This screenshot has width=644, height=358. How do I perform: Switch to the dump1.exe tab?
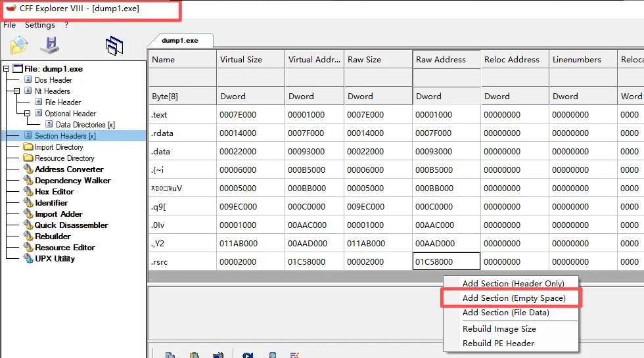coord(180,40)
